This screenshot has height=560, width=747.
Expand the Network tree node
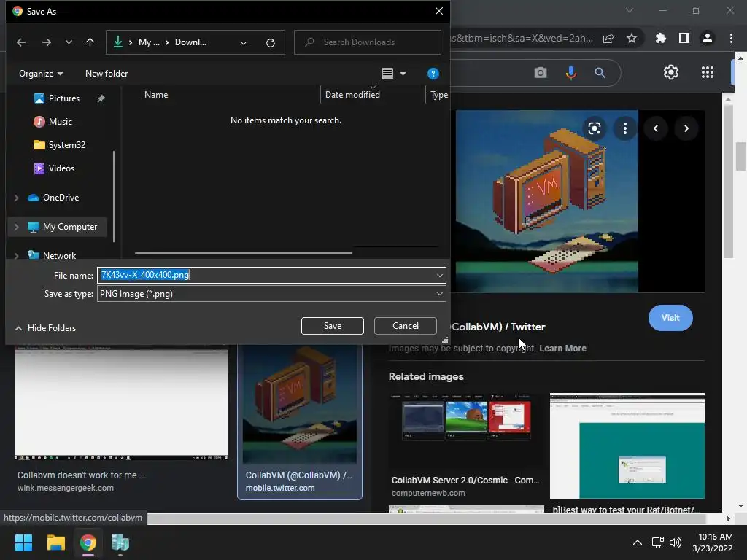[17, 256]
